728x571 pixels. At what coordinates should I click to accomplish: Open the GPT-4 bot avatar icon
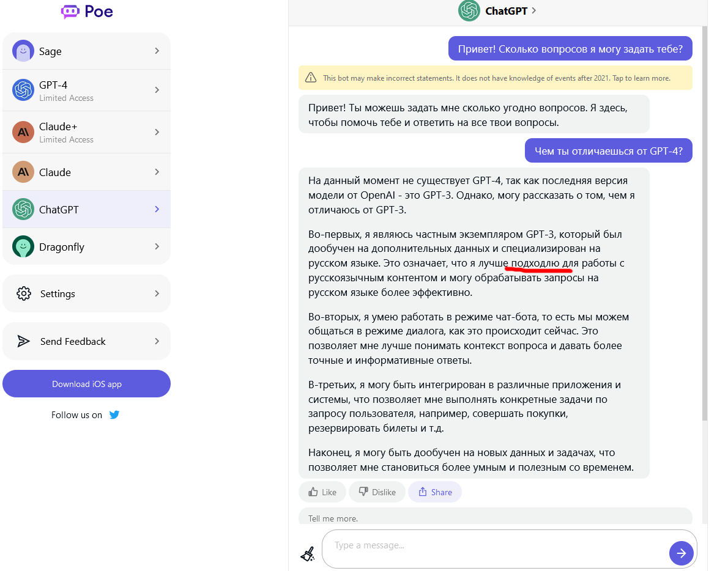(x=23, y=90)
